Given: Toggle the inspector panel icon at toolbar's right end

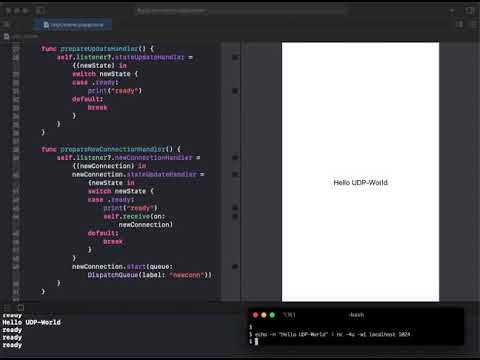Looking at the screenshot, I should pyautogui.click(x=469, y=11).
